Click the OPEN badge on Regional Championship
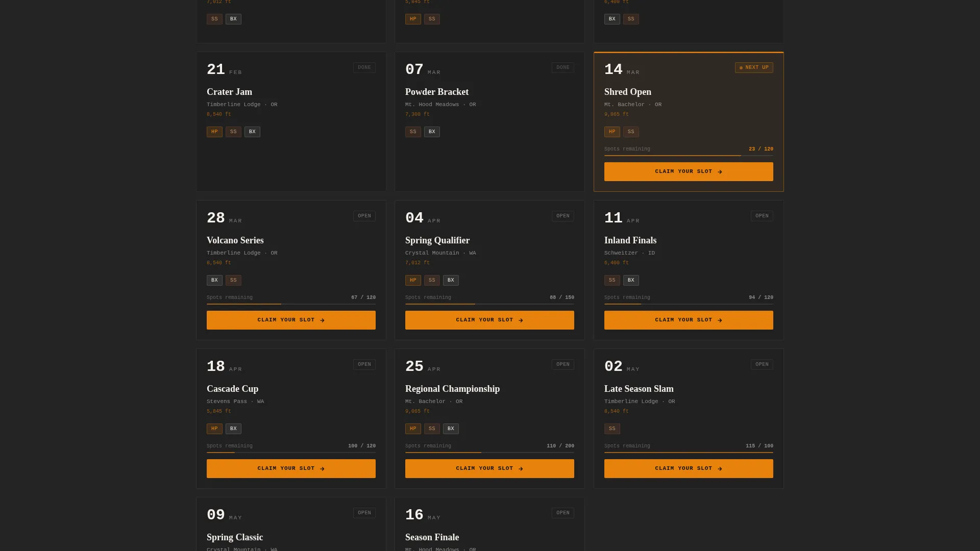 tap(563, 365)
